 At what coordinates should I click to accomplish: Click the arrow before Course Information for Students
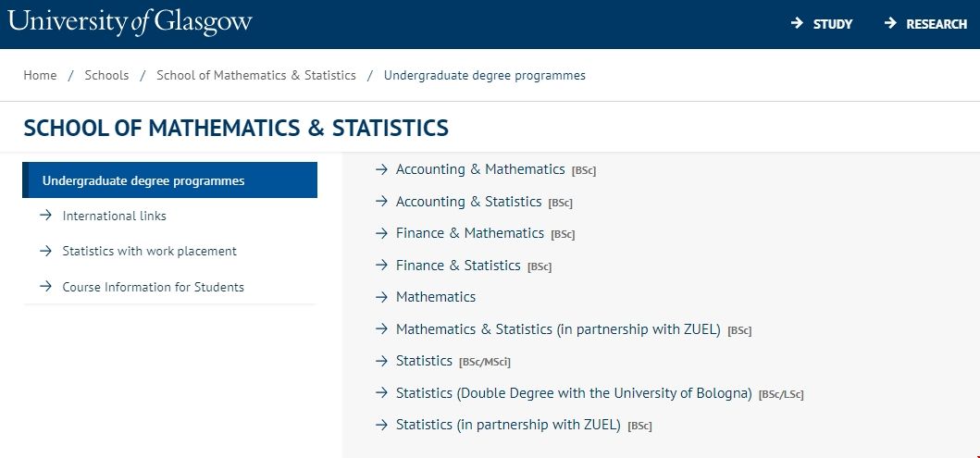[x=44, y=287]
